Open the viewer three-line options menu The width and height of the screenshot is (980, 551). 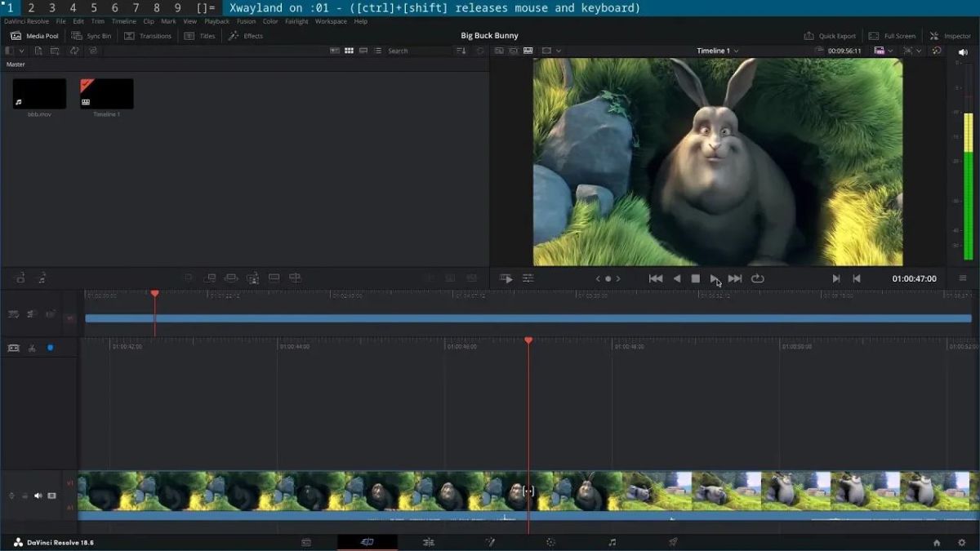(963, 278)
